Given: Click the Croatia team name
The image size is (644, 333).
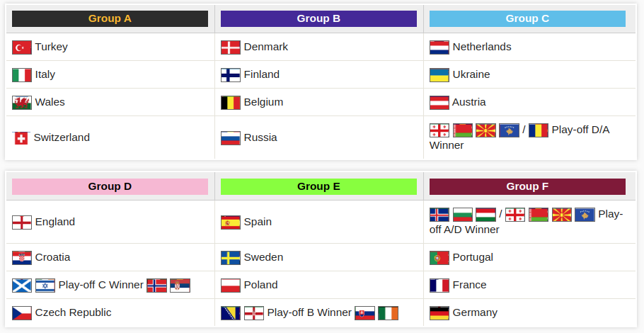Looking at the screenshot, I should tap(52, 257).
